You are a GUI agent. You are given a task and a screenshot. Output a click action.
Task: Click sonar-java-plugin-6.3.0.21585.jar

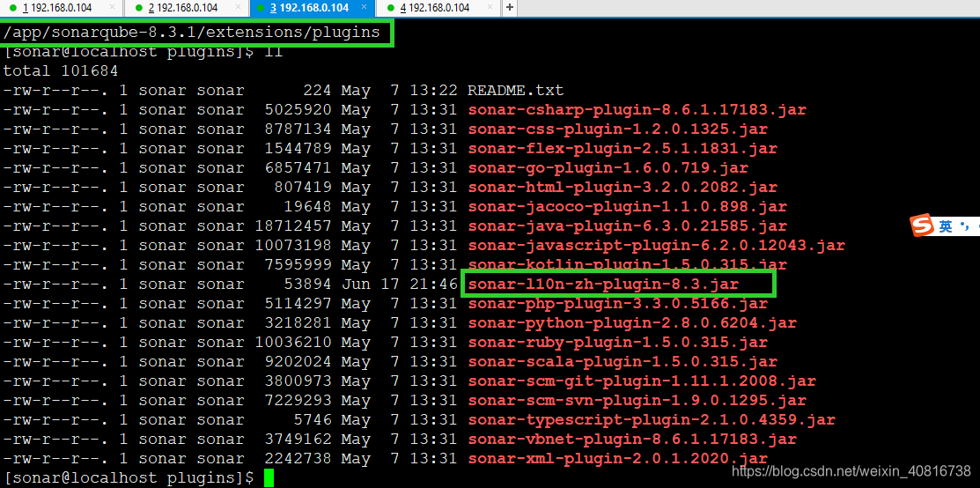tap(628, 226)
